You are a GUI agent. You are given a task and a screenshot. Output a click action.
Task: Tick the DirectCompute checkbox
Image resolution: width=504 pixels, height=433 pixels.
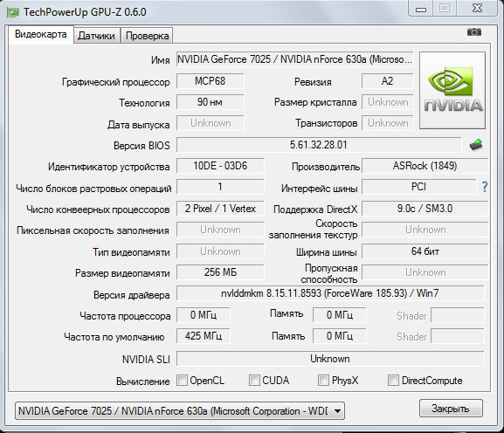pos(393,381)
